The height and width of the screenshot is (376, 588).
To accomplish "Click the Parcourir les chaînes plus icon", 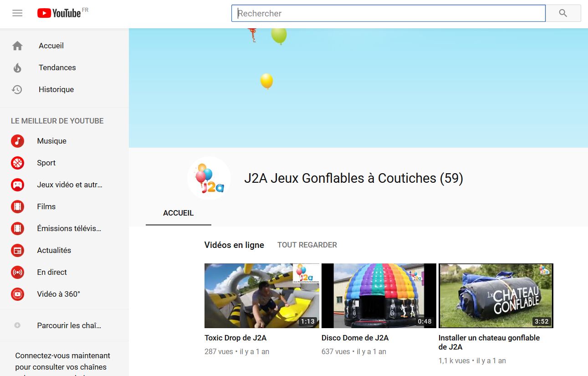I will pos(17,325).
